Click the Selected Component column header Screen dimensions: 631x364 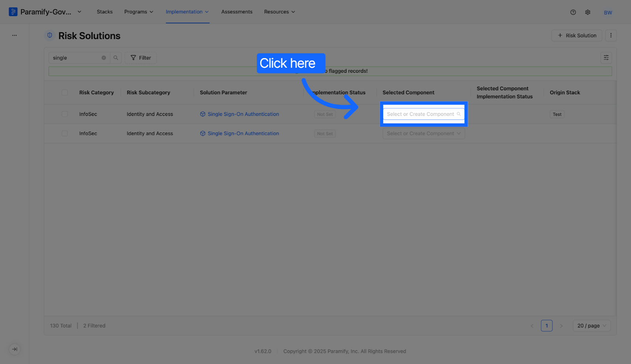point(408,93)
